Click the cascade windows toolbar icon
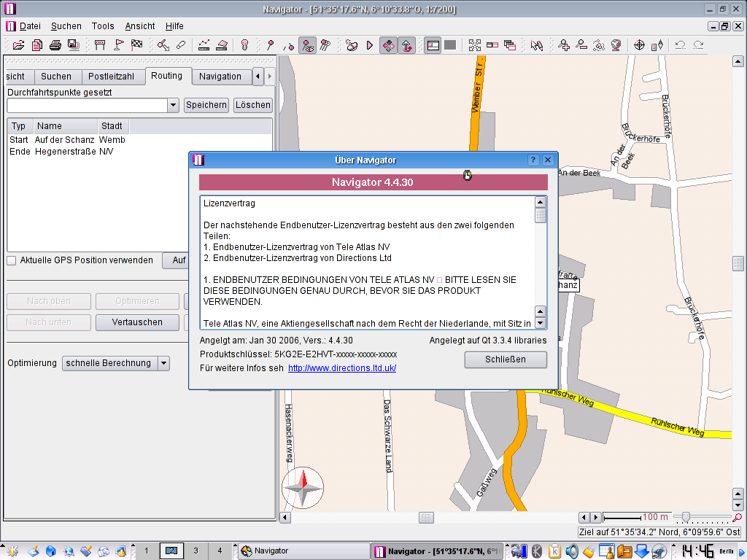Image resolution: width=747 pixels, height=560 pixels. point(510,45)
